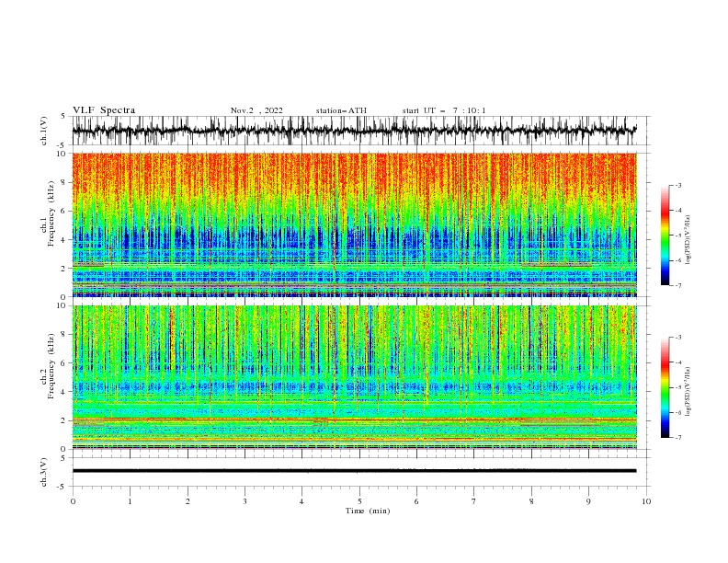Click time axis tick label "9"
The image size is (728, 563).
click(x=588, y=501)
